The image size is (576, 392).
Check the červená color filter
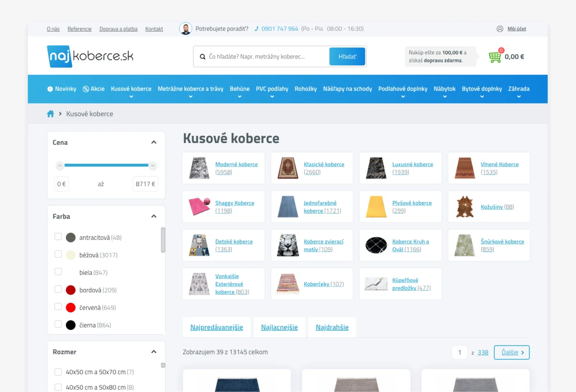pos(58,307)
